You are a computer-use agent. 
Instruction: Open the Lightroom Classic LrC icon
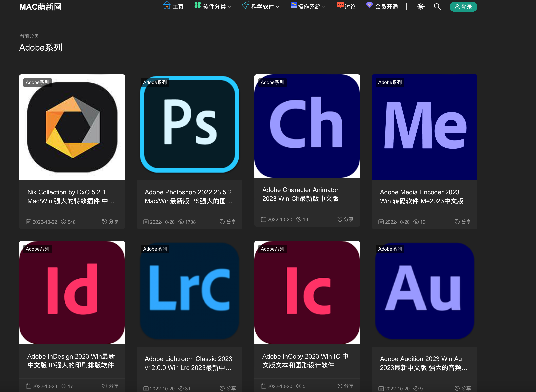pos(189,291)
